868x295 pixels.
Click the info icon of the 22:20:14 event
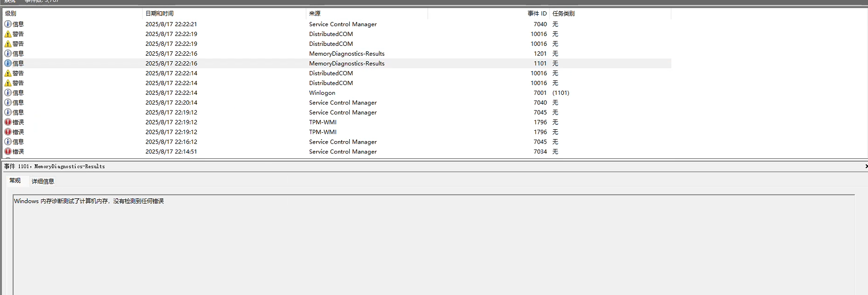click(x=8, y=103)
